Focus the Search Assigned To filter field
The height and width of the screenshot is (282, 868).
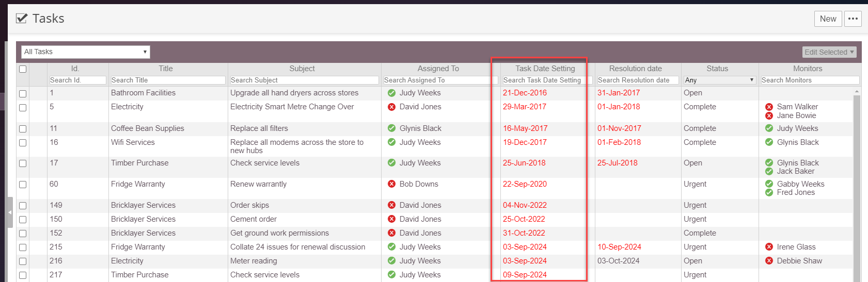pyautogui.click(x=440, y=80)
